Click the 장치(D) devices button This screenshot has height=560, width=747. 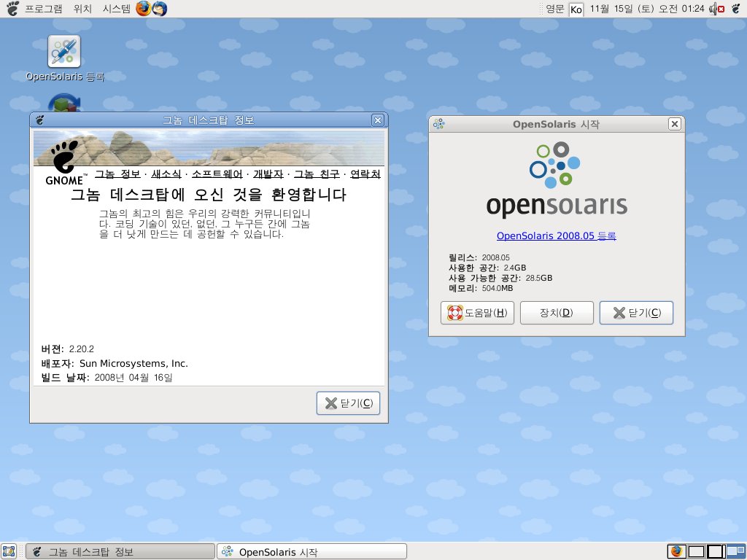tap(557, 313)
